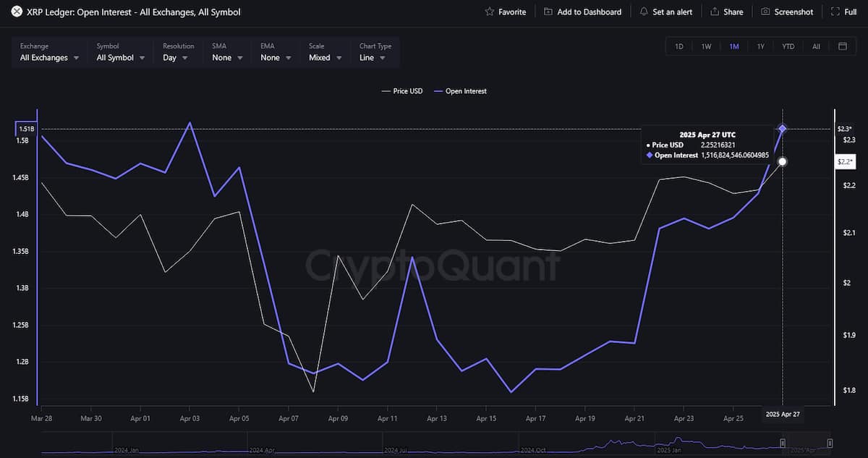Switch to the 1Y time range
This screenshot has width=868, height=458.
pyautogui.click(x=761, y=46)
